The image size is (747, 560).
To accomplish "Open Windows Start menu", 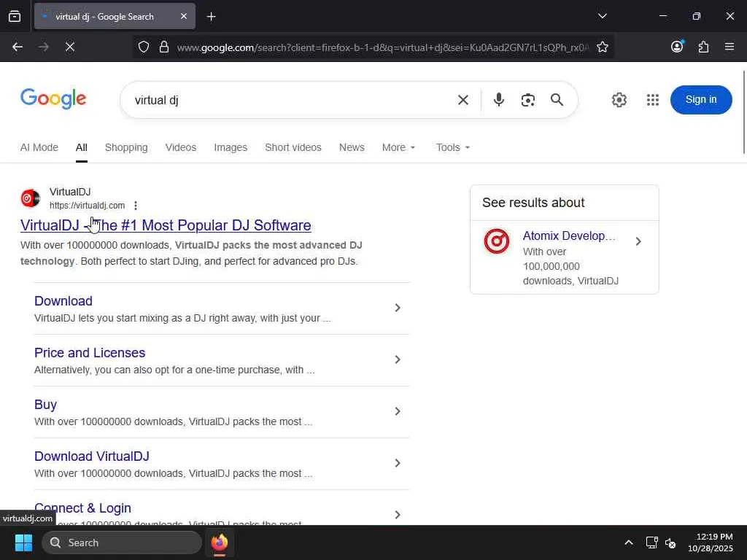I will pyautogui.click(x=23, y=542).
